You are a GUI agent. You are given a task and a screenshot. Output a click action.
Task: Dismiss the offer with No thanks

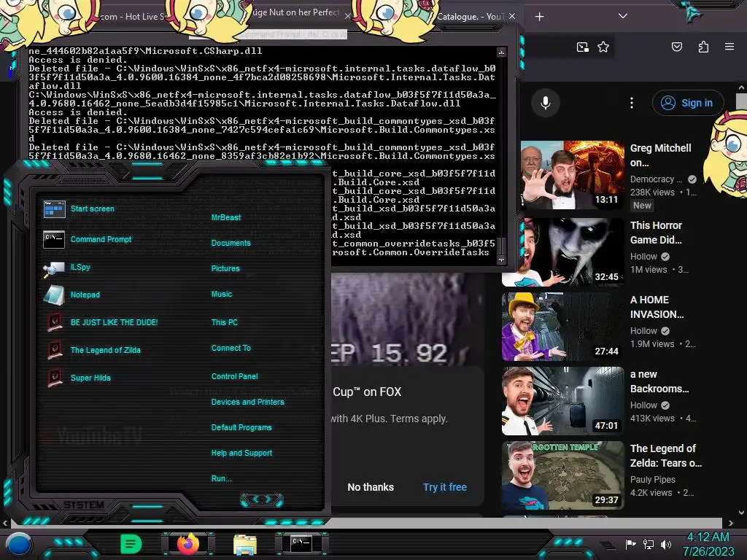tap(371, 487)
